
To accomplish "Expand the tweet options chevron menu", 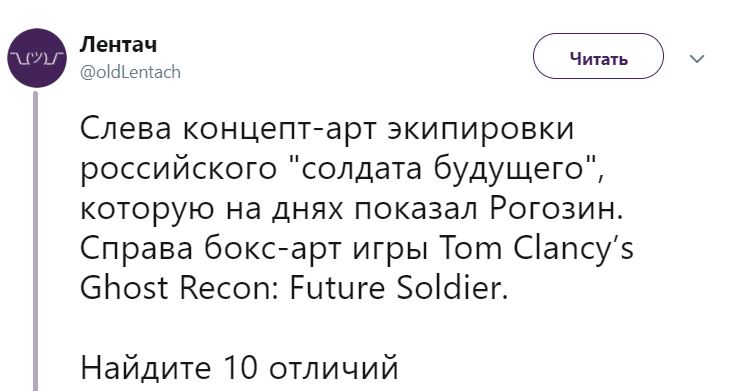I will pyautogui.click(x=697, y=58).
